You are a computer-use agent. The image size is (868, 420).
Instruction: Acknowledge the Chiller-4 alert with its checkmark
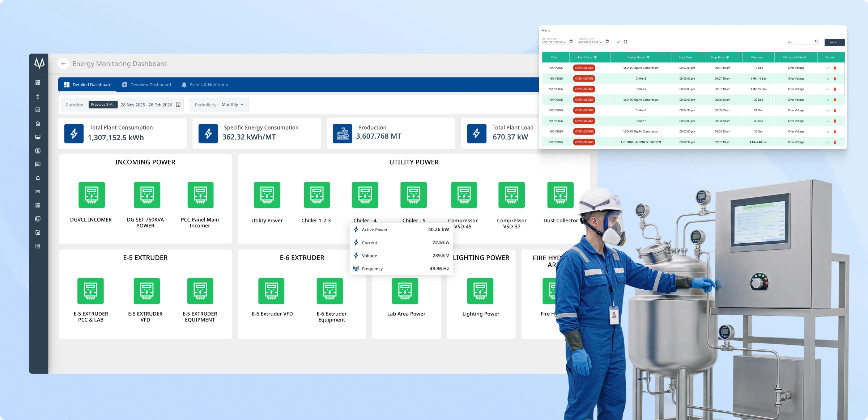tap(827, 89)
